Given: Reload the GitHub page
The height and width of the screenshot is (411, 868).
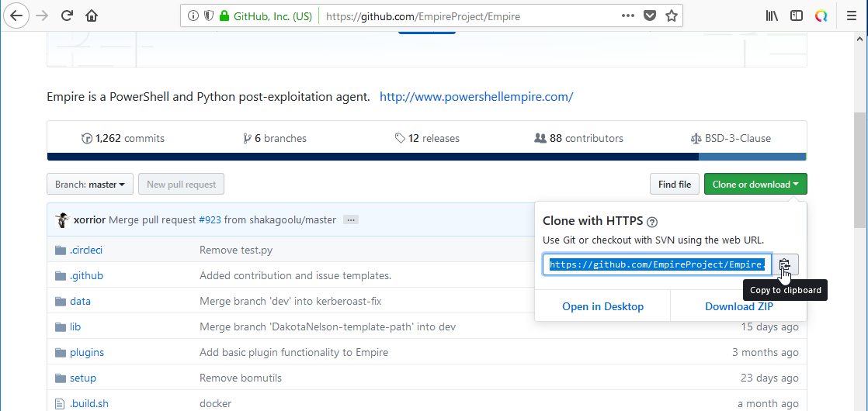Looking at the screenshot, I should (x=67, y=16).
